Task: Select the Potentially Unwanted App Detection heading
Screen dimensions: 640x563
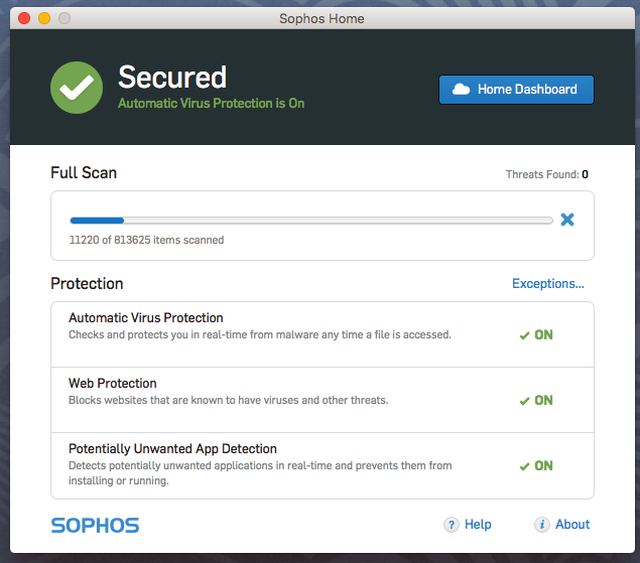Action: coord(173,449)
